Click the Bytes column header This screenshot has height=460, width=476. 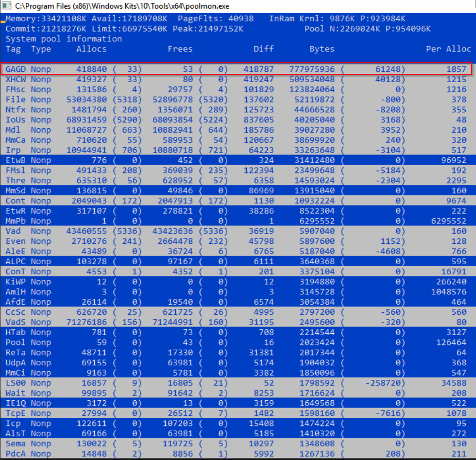pos(322,49)
